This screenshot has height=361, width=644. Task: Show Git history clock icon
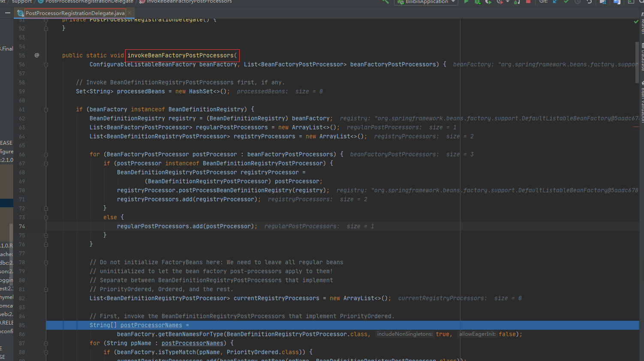(x=578, y=2)
